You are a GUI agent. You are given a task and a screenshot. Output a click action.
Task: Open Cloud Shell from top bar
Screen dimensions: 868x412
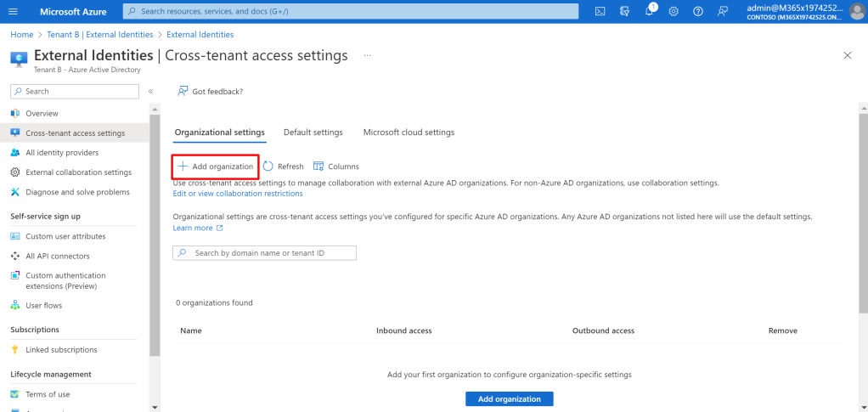600,11
